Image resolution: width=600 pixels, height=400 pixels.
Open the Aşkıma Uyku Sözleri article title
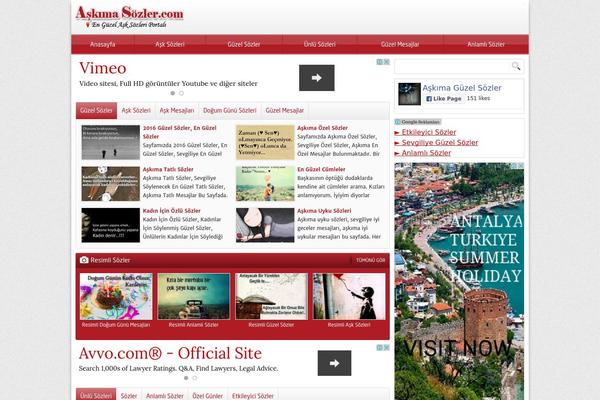tap(324, 211)
